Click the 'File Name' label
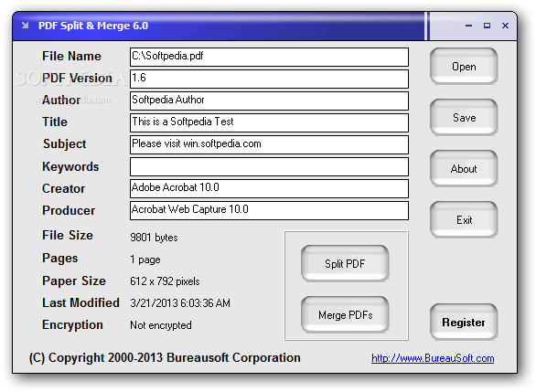This screenshot has height=392, width=536. tap(71, 56)
